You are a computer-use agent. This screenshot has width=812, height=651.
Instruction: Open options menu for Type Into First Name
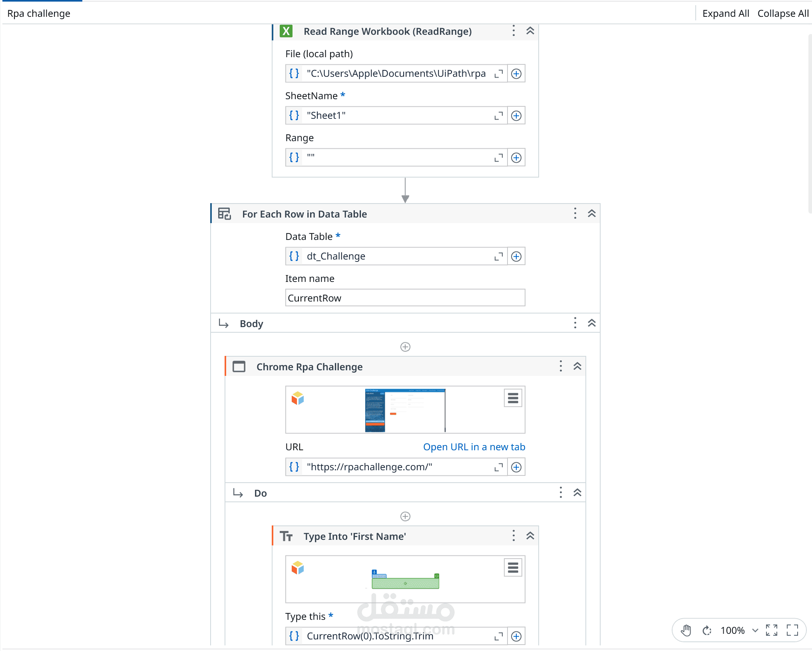pyautogui.click(x=513, y=536)
